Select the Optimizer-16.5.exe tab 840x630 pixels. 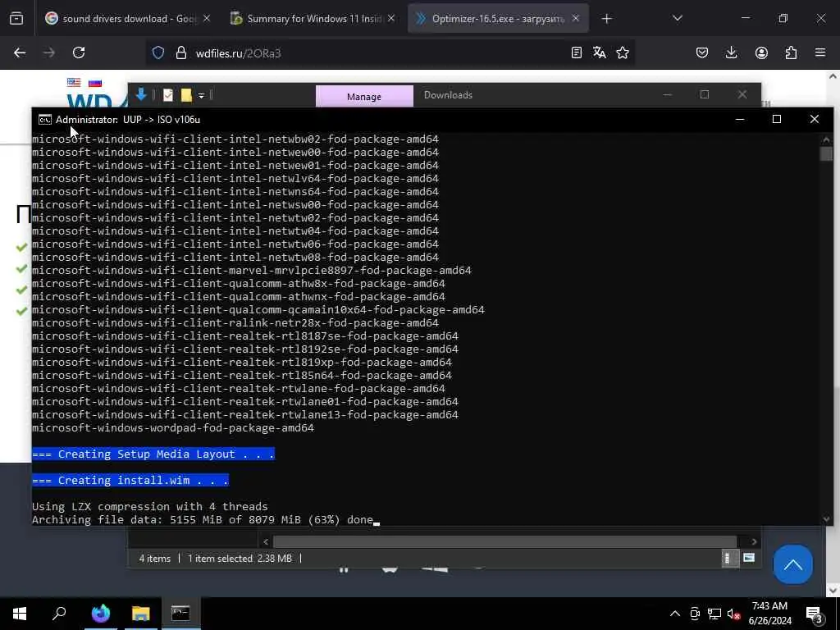click(x=498, y=19)
